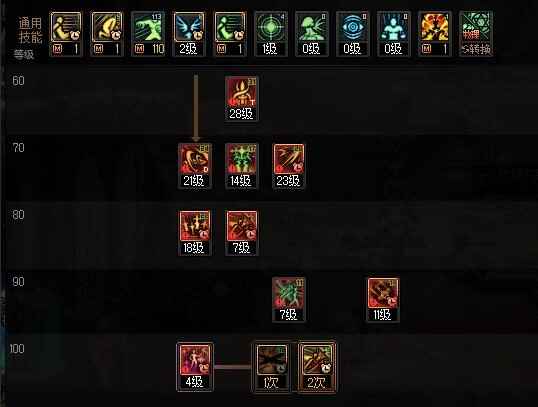Image resolution: width=538 pixels, height=407 pixels.
Task: Click the highlighted 2次 skill icon
Action: [x=317, y=367]
